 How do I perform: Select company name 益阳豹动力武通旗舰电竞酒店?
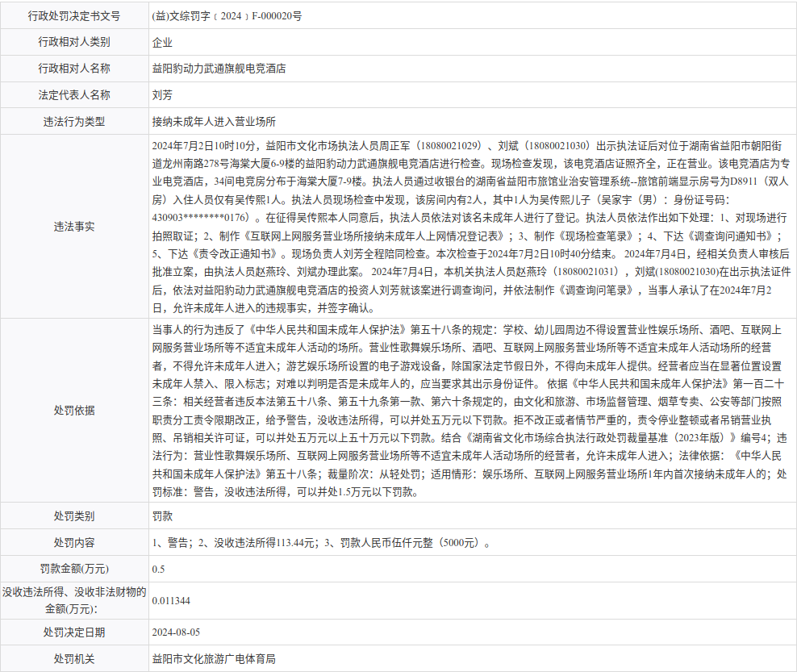click(219, 69)
